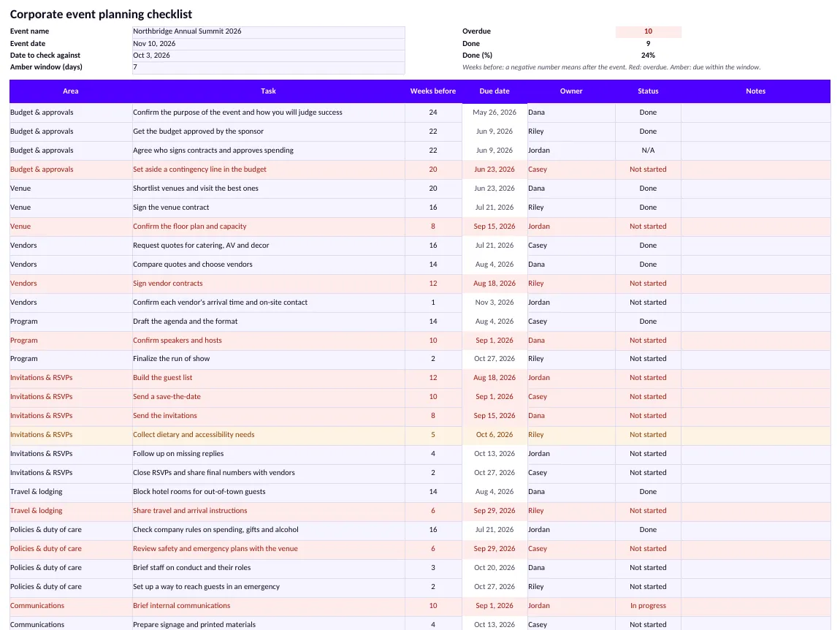Select task 'Share travel and arrival instructions'
Screen dimensions: 840x630
click(x=268, y=511)
